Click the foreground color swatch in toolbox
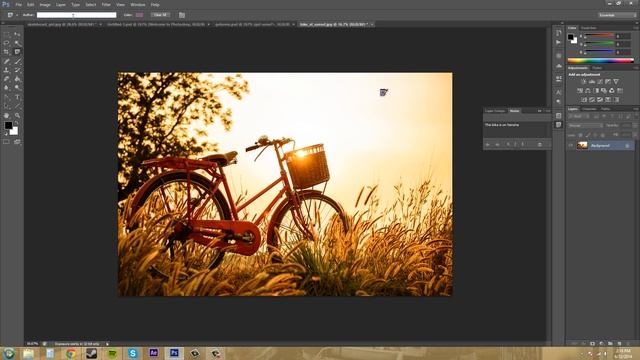Screen dimensions: 640x360 (x=8, y=125)
